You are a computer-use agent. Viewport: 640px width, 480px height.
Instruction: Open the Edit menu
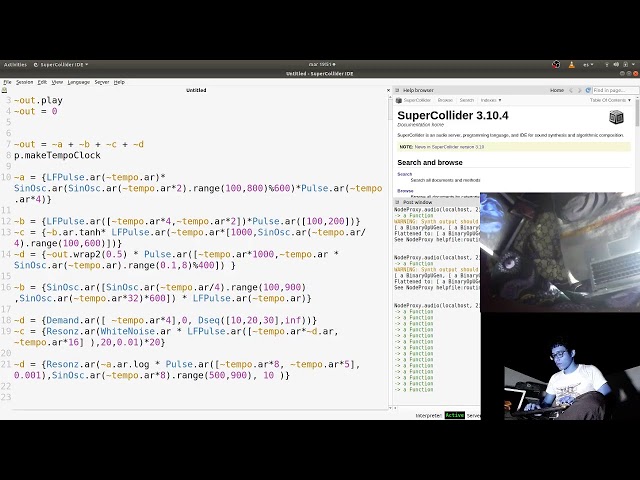(42, 82)
